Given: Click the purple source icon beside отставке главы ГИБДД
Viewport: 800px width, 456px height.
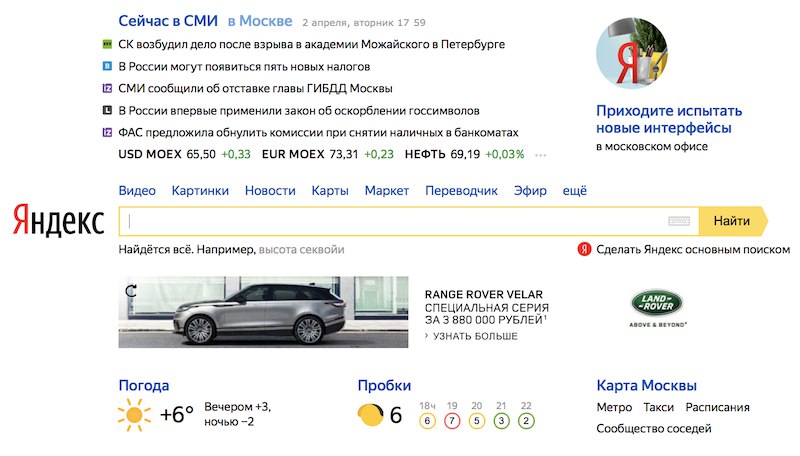Looking at the screenshot, I should [x=107, y=88].
